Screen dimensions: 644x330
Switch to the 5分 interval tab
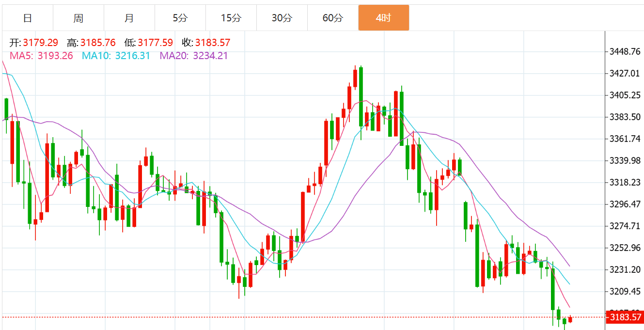(x=180, y=18)
